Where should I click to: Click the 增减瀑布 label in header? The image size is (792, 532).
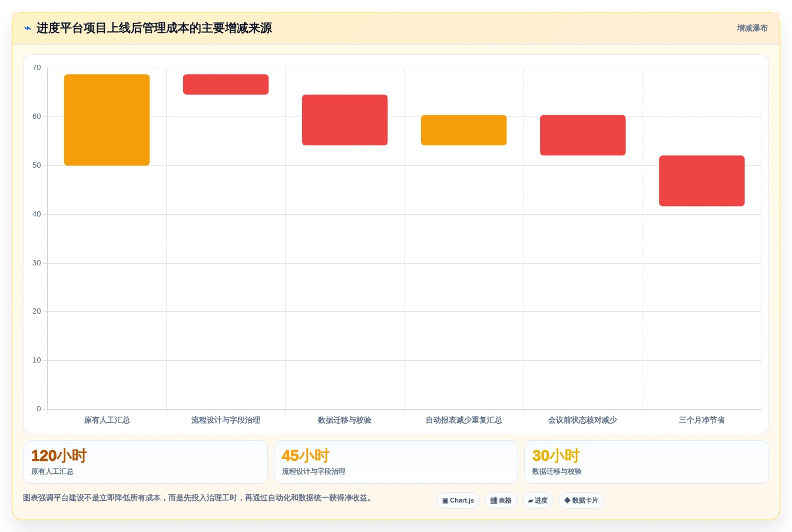tap(752, 28)
